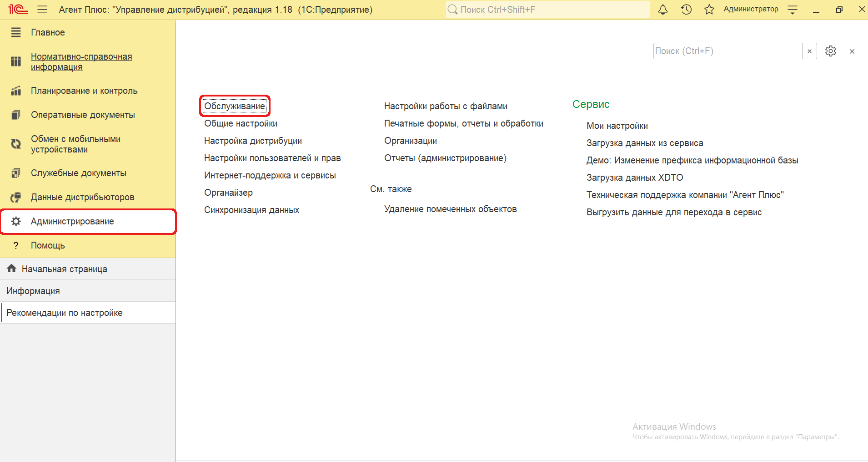Open Мои настройки link
868x462 pixels.
tap(617, 126)
